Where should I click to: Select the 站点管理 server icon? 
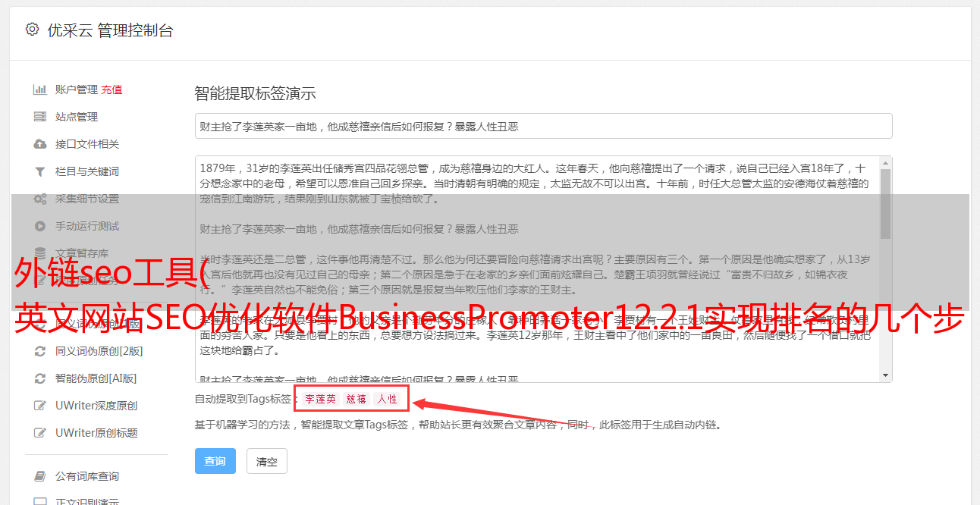pyautogui.click(x=40, y=117)
